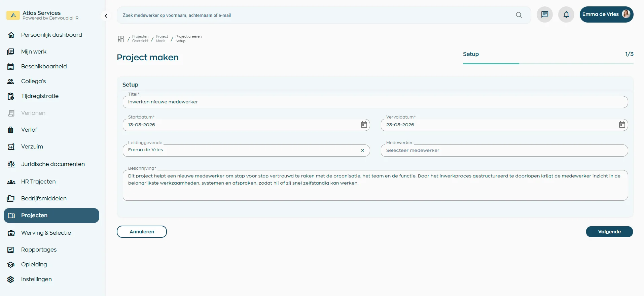Click the Volgende button
644x296 pixels.
[609, 232]
